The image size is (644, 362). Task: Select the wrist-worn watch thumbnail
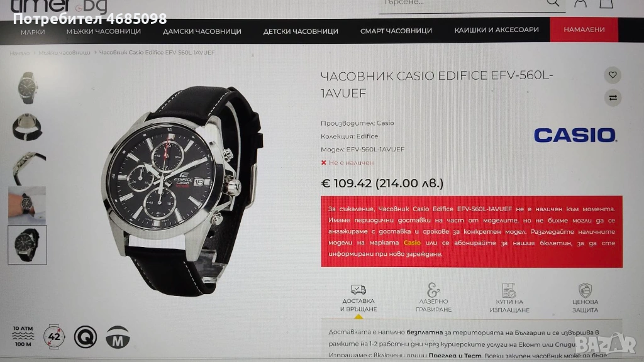[x=27, y=206]
